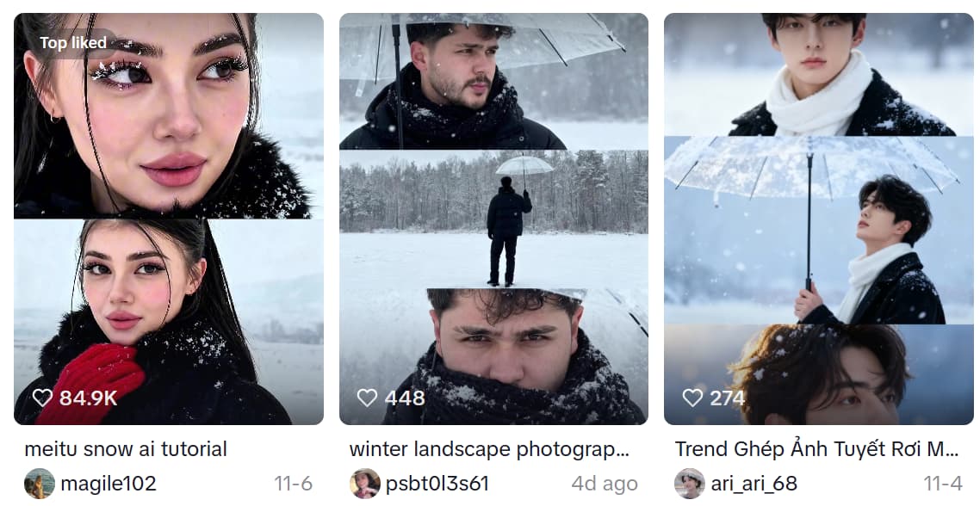Click the Top liked badge
Viewport: 980px width, 506px height.
[x=73, y=42]
